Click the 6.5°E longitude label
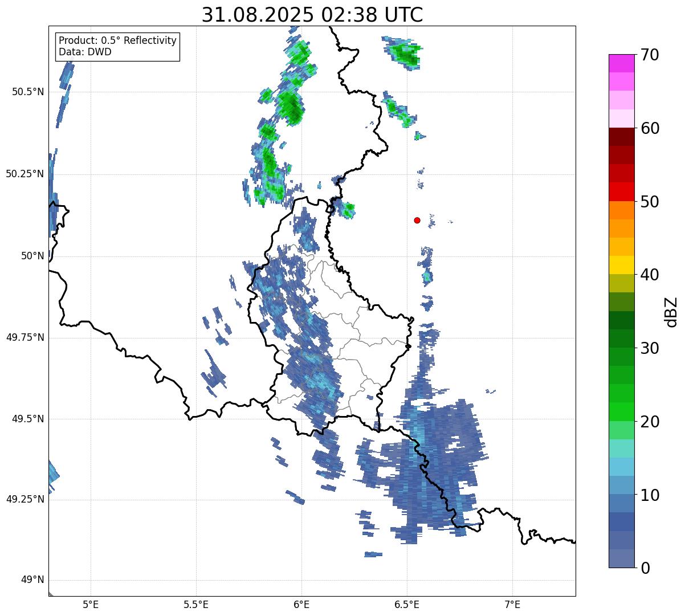 (407, 605)
